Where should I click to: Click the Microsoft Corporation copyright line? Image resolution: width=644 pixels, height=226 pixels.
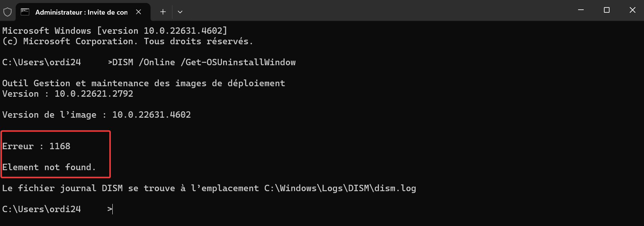pos(128,41)
